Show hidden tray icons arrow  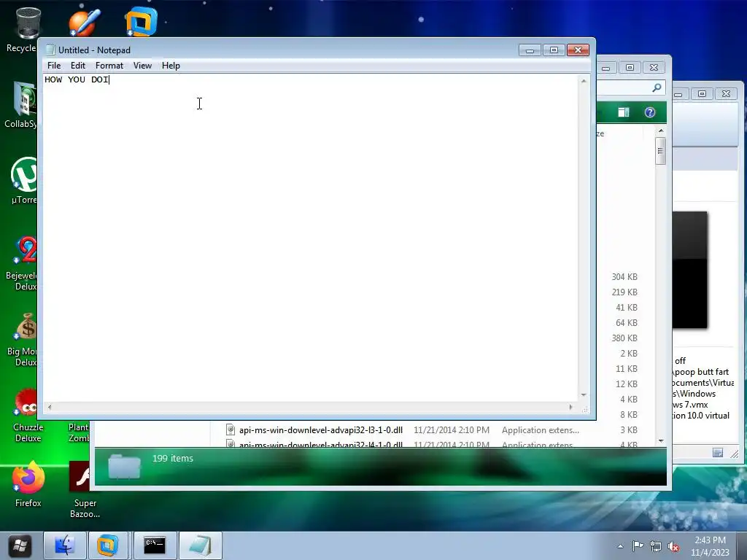click(620, 547)
